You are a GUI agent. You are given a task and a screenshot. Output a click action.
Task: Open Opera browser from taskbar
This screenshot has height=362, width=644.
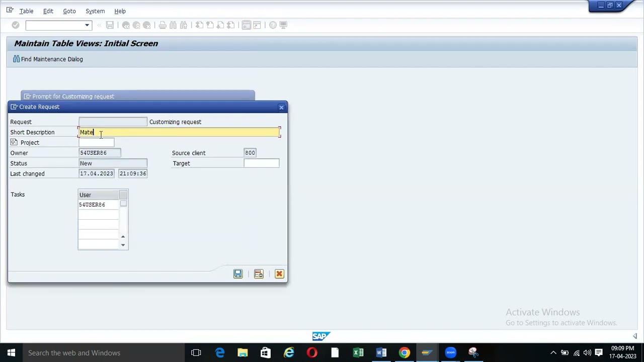pyautogui.click(x=312, y=353)
